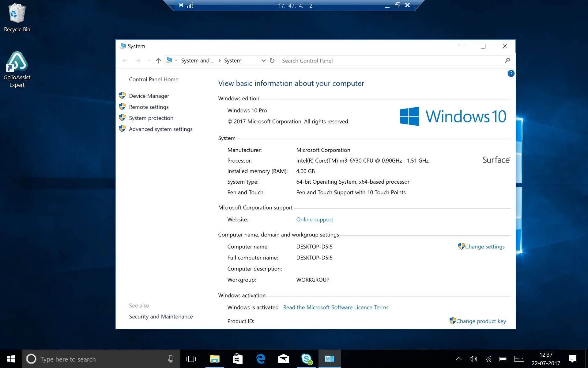
Task: Open Advanced system settings
Action: [x=160, y=129]
